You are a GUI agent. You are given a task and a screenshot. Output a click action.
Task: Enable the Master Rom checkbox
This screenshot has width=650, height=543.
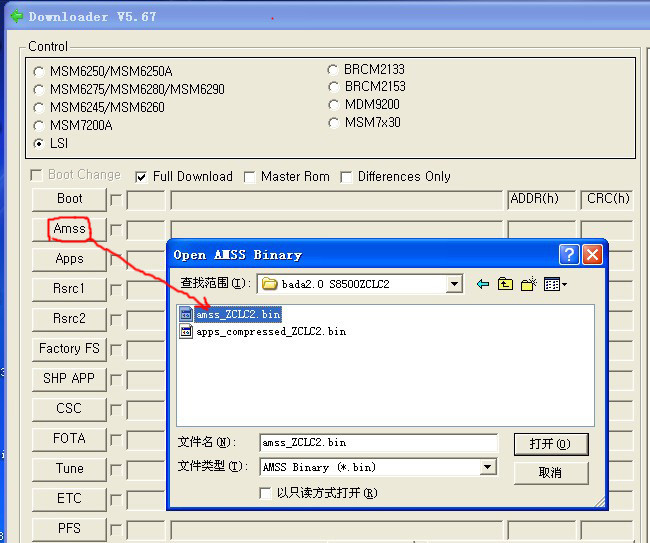click(x=250, y=177)
